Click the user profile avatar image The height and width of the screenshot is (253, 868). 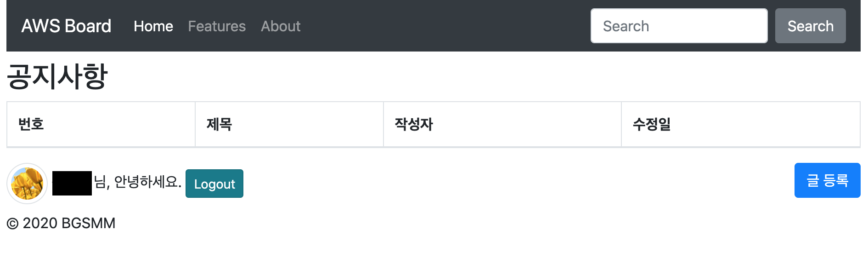[x=27, y=183]
